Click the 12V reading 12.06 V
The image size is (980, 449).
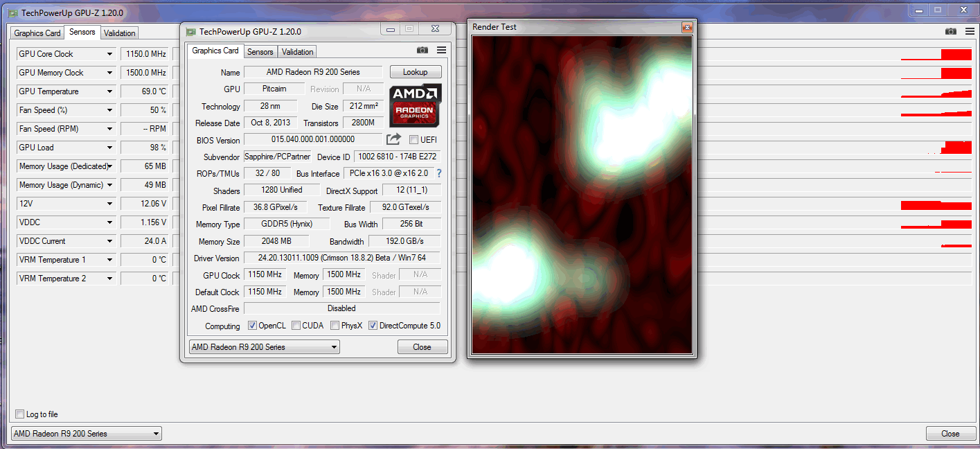click(x=144, y=204)
